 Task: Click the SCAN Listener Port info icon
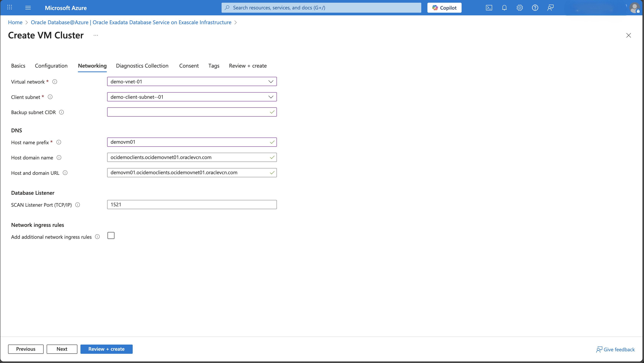78,205
